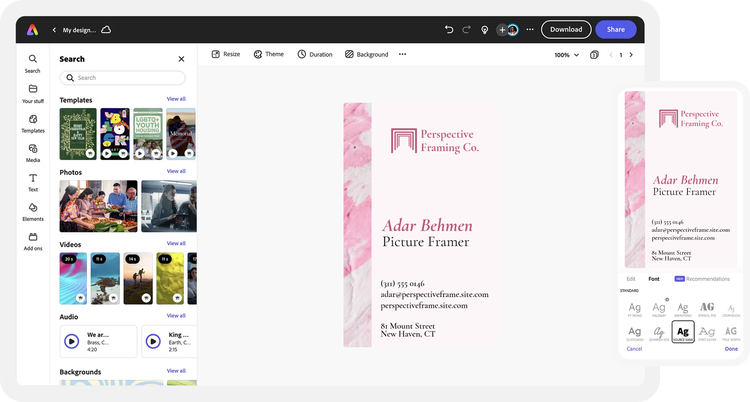The height and width of the screenshot is (402, 750).
Task: Open the pages overview icon
Action: coord(594,55)
